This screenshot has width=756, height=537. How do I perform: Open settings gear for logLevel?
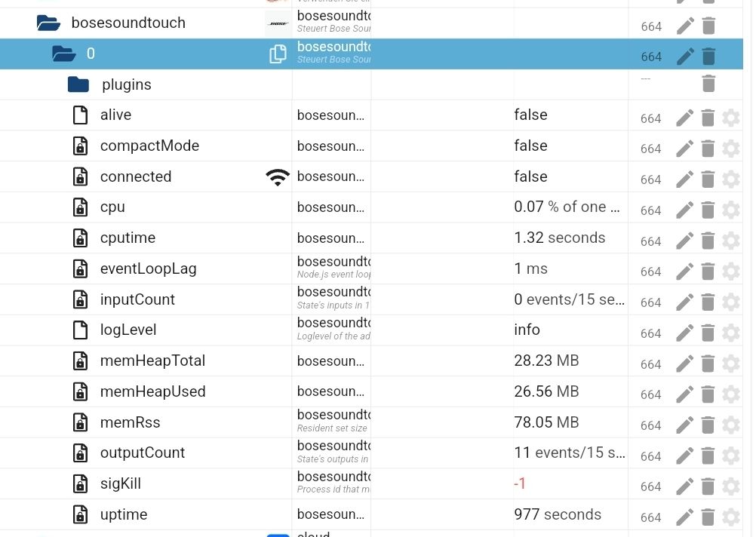point(731,333)
